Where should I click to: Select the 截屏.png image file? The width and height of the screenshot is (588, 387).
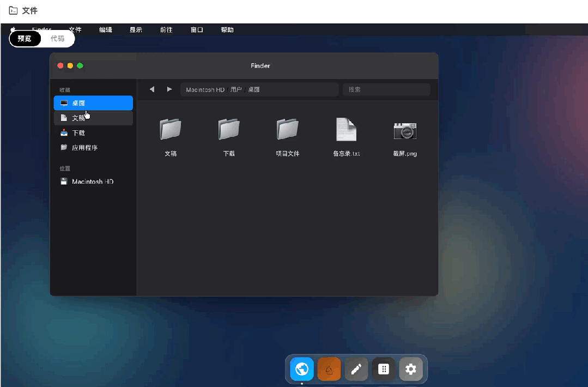(x=405, y=130)
